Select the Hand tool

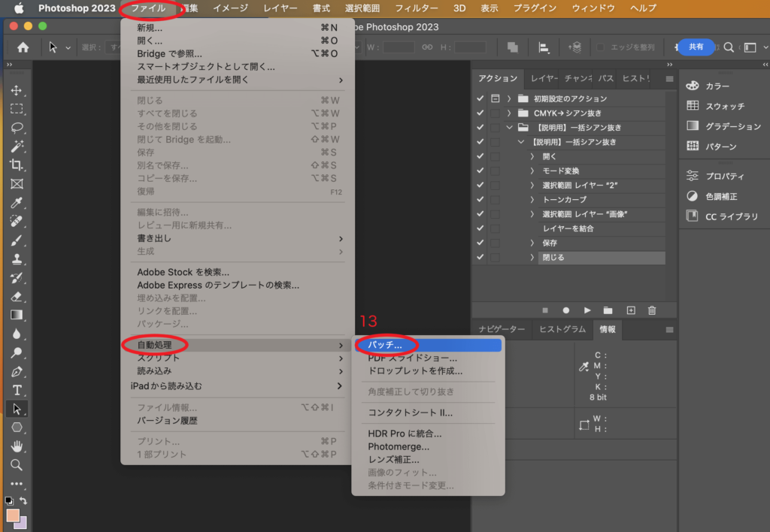tap(17, 446)
